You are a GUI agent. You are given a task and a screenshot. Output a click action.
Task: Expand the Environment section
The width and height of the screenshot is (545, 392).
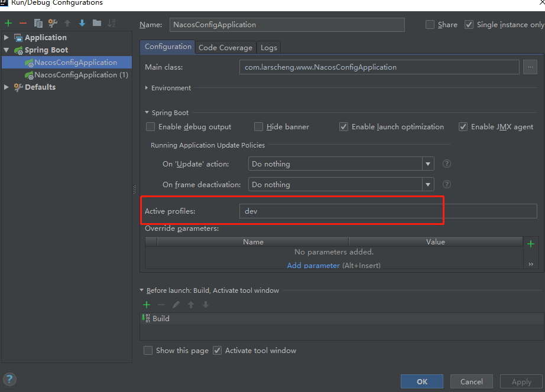(147, 88)
